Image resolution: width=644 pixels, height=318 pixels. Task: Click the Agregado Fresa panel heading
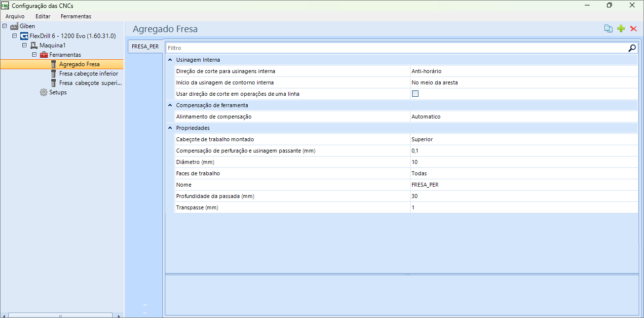165,29
